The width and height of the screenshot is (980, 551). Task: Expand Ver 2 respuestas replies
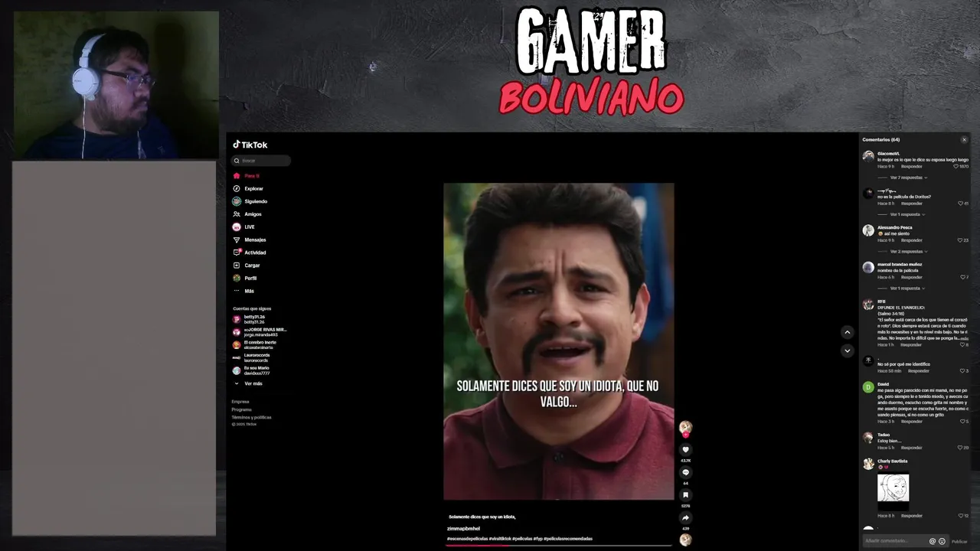908,252
